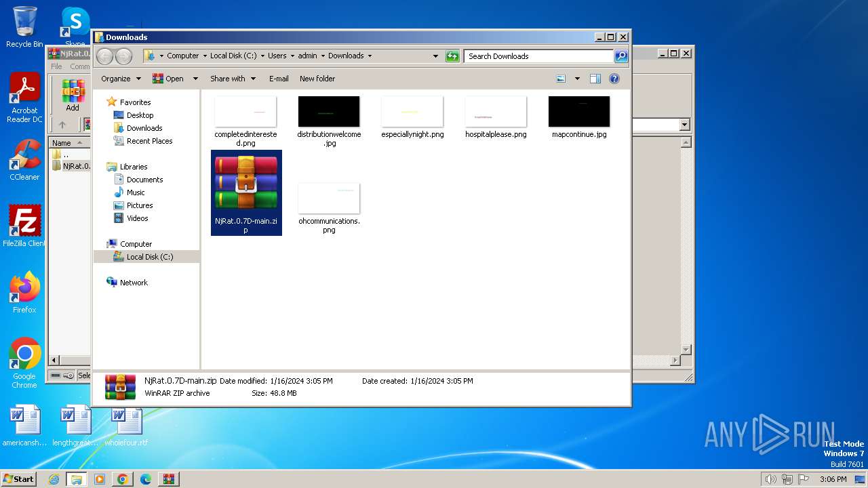Click the search magnifier button

[x=621, y=56]
